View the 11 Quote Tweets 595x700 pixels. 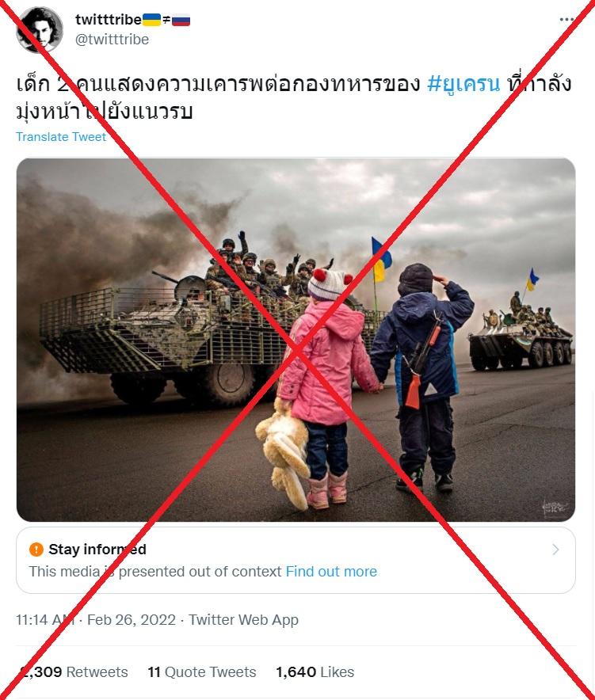[x=202, y=671]
